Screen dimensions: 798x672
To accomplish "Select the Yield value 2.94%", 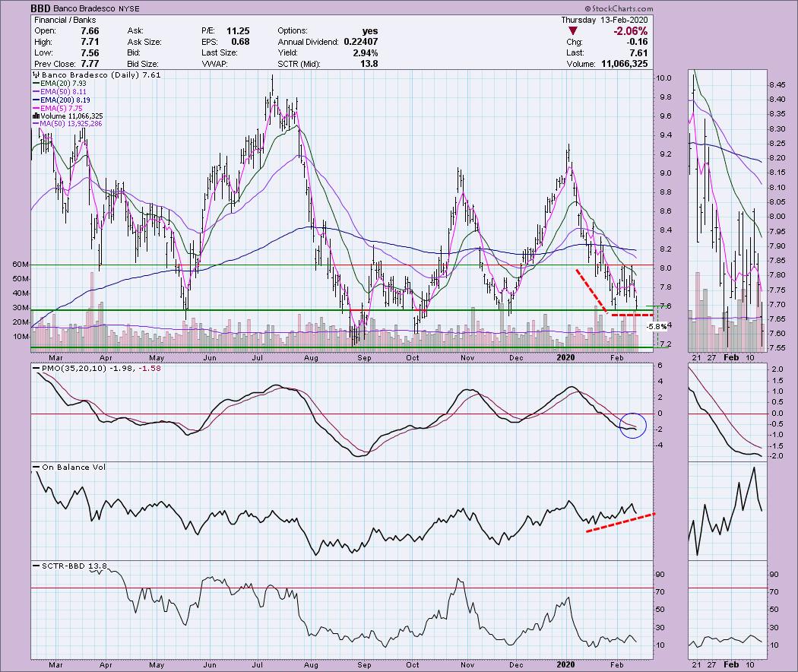I will point(366,53).
